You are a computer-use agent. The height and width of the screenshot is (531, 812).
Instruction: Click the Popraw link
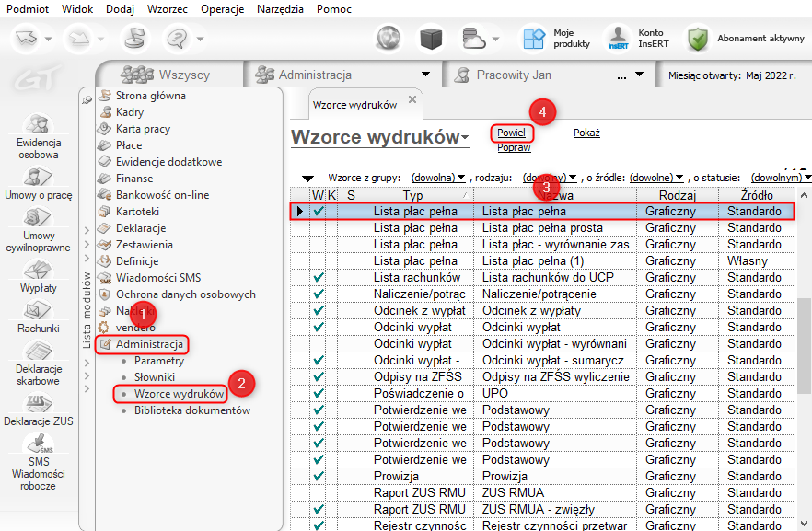tap(514, 147)
